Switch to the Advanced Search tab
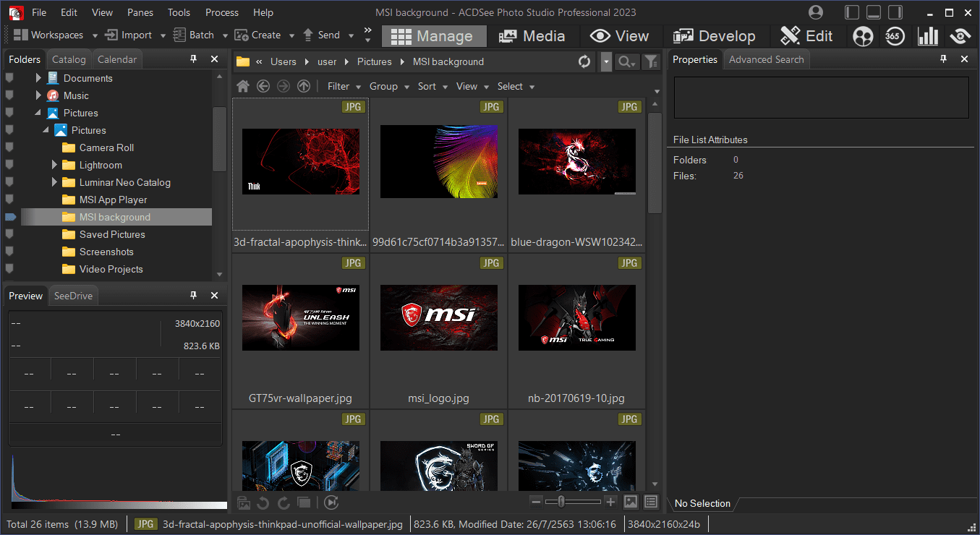The height and width of the screenshot is (535, 980). coord(766,59)
